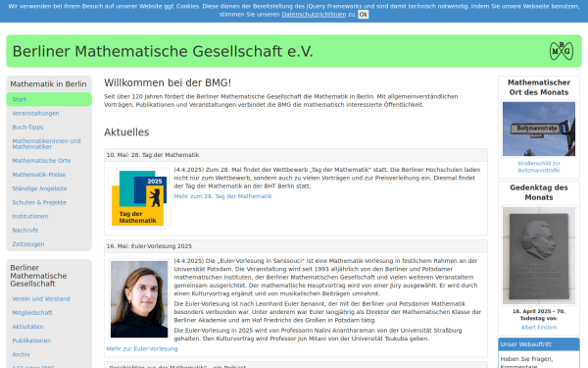Click the '10. Mai: 28. Tag der Mathematik' heading

tap(153, 155)
